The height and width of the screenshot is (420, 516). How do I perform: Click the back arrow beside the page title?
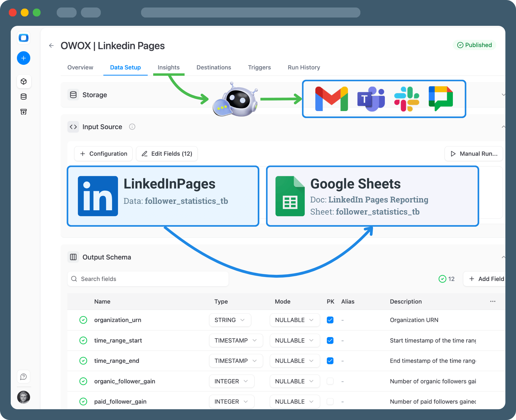tap(51, 46)
